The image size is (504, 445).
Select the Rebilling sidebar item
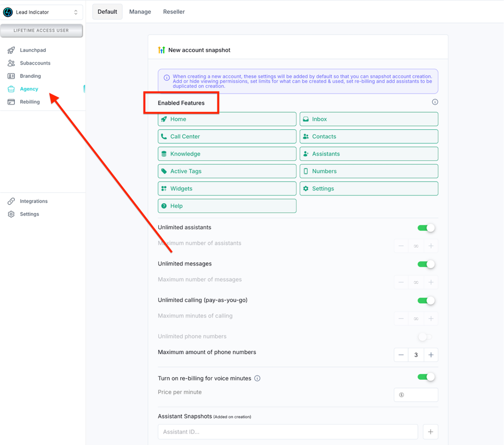pos(11,102)
